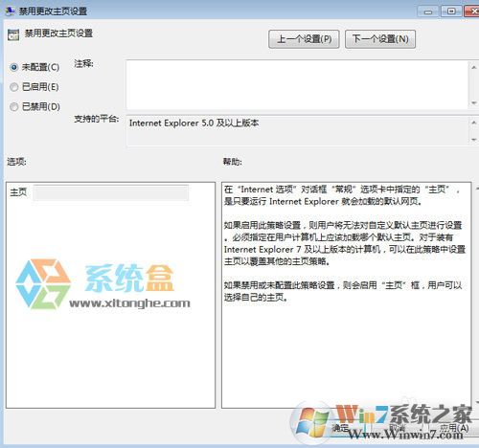The height and width of the screenshot is (448, 479).
Task: Click the 应用(A) apply button
Action: pos(454,428)
